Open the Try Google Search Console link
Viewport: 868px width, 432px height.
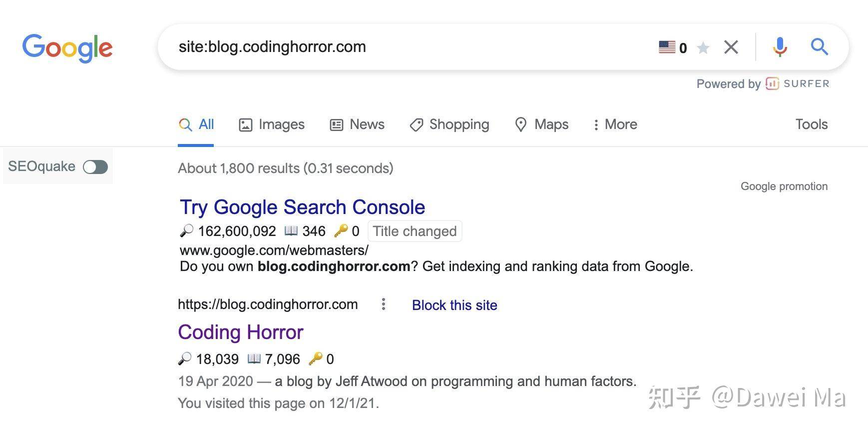pyautogui.click(x=303, y=207)
